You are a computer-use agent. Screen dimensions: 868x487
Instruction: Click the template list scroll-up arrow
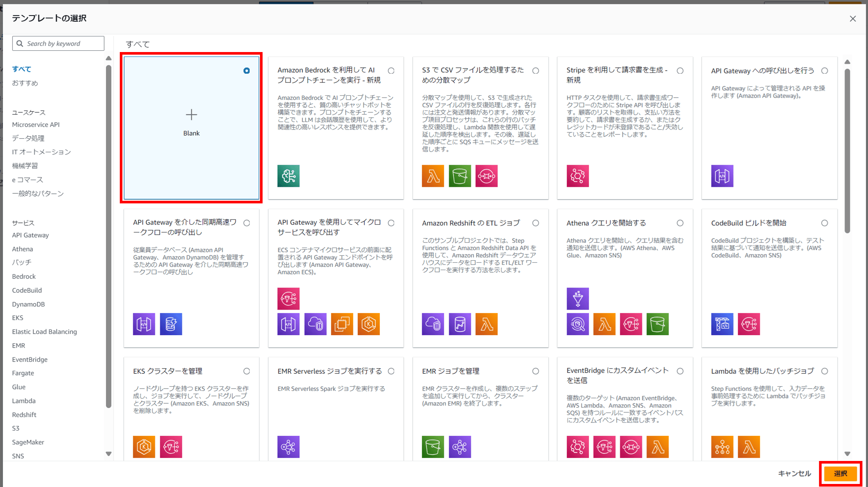click(x=847, y=62)
